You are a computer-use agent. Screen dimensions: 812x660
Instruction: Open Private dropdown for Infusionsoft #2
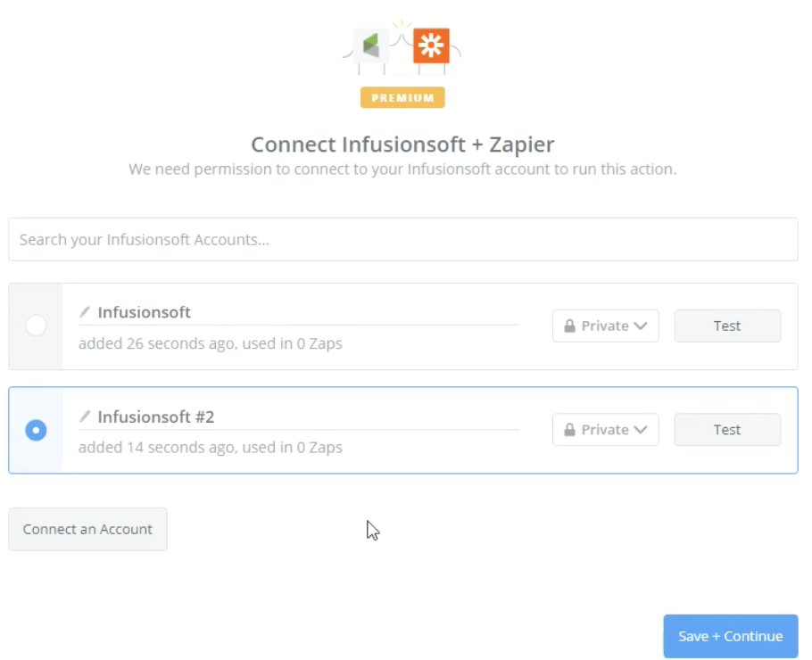[605, 430]
